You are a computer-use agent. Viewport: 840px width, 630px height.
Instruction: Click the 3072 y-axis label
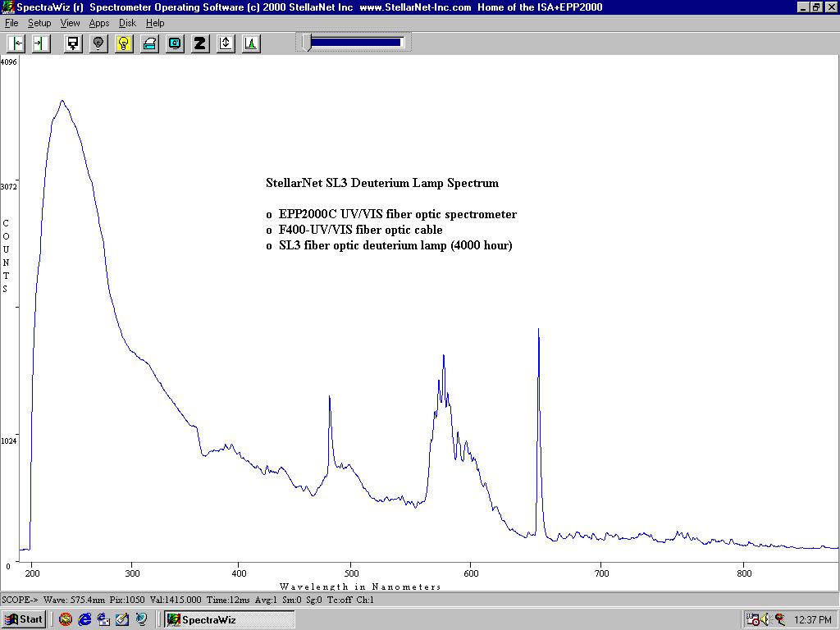[8, 187]
